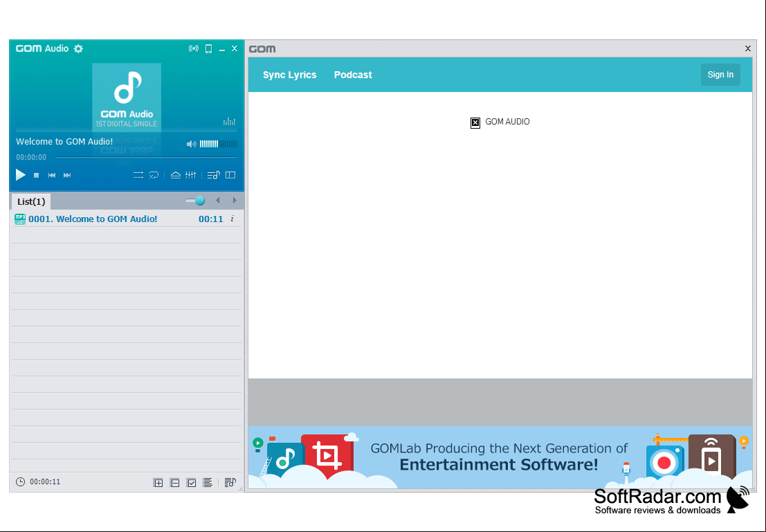Viewport: 766px width, 532px height.
Task: Open the spectrum visualizer icon
Action: [x=229, y=122]
